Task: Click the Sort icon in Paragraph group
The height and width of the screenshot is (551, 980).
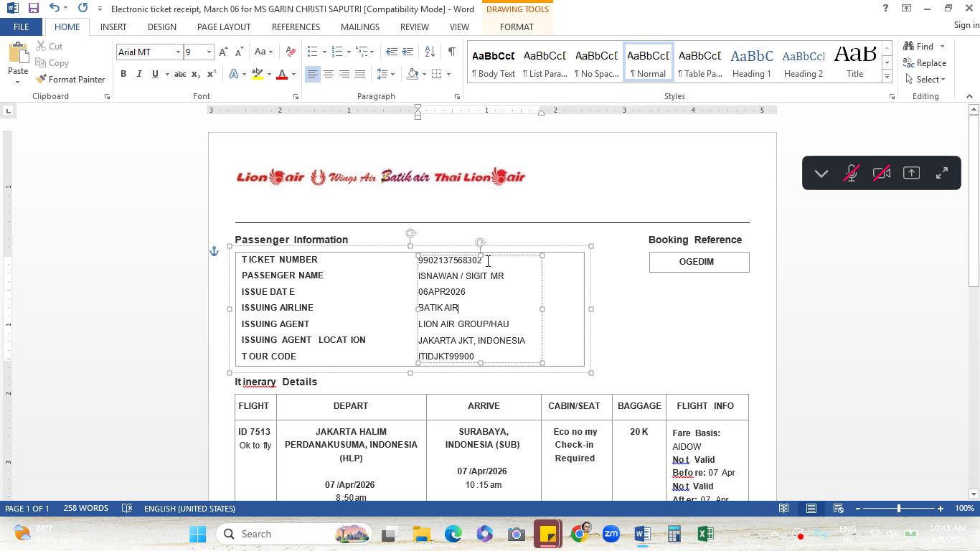Action: [x=430, y=52]
